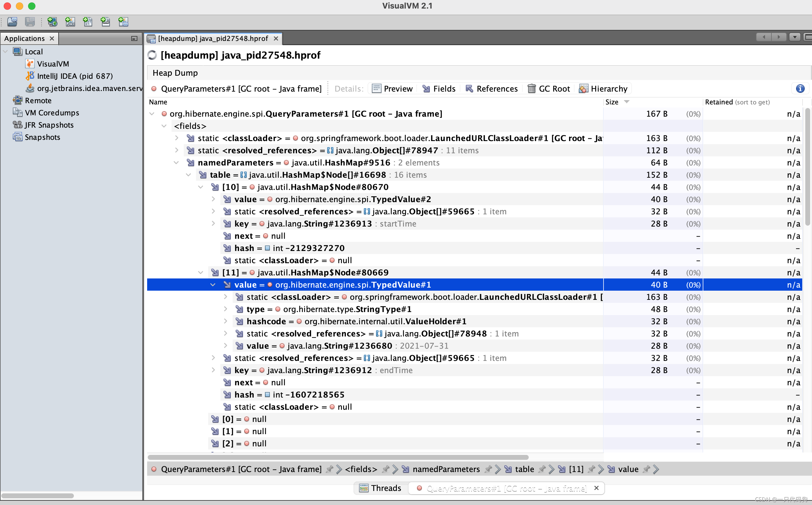Expand key String#1236912 endTime node
The height and width of the screenshot is (505, 812).
pyautogui.click(x=213, y=370)
